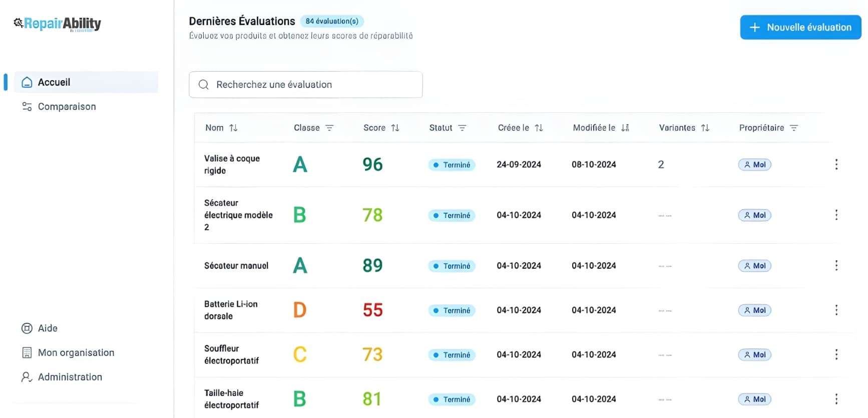
Task: Open actions menu for Valise à coque rigide
Action: (x=836, y=164)
